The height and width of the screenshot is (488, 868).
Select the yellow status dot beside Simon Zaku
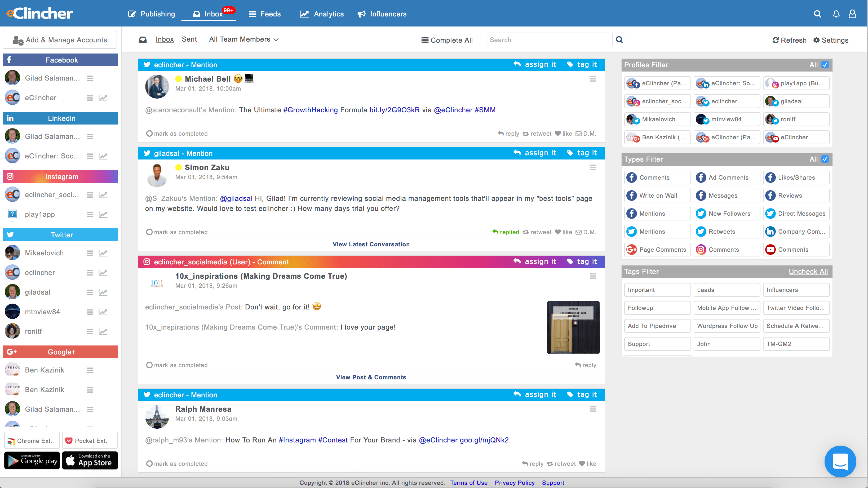point(179,167)
